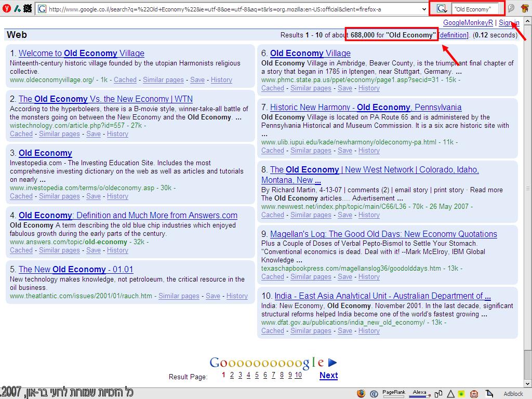Click Cached link for oldeconomyvillage.org result

(125, 79)
